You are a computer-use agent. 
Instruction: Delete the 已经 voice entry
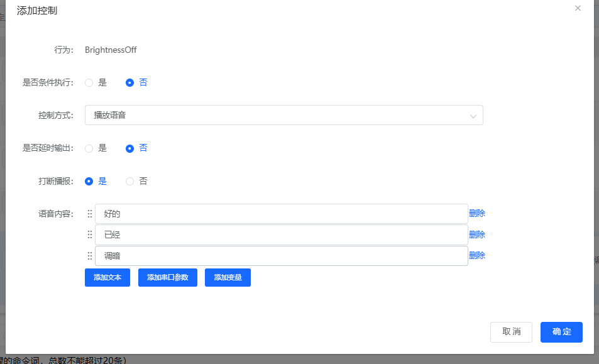477,234
